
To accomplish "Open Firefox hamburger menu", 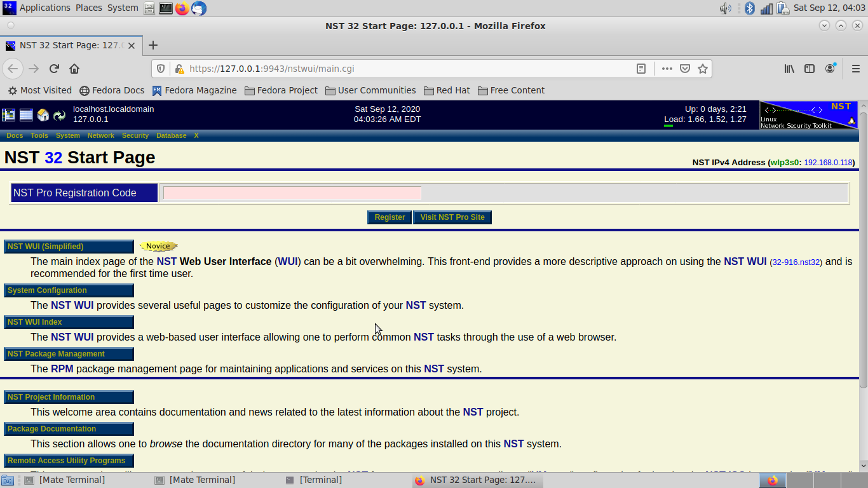I will 855,69.
